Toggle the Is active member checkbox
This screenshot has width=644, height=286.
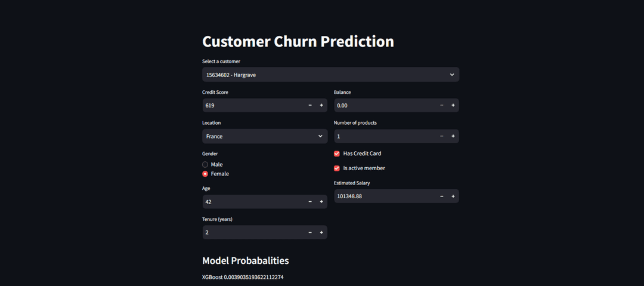coord(337,168)
